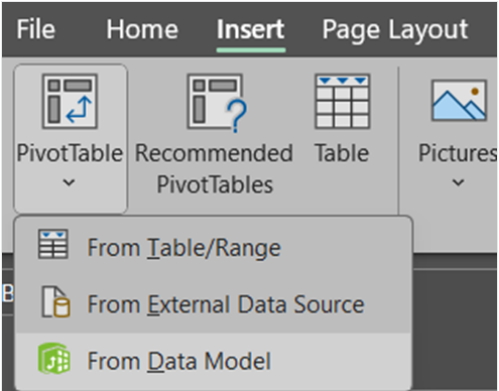Click the Table label under grid icon

342,153
